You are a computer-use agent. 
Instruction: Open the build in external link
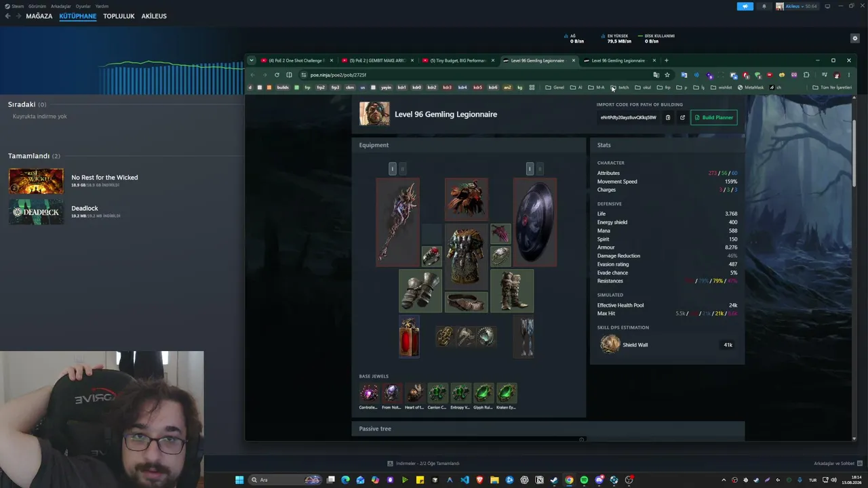(x=682, y=117)
